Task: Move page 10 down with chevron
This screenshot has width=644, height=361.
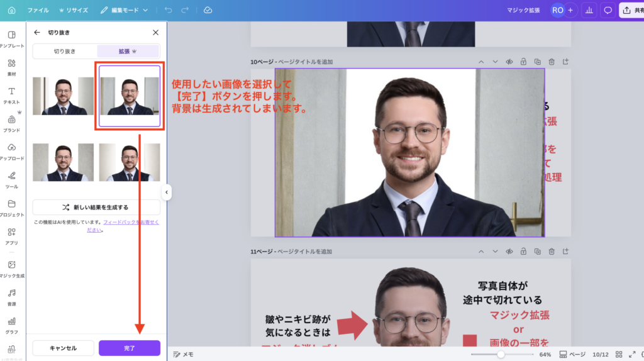Action: pyautogui.click(x=495, y=62)
